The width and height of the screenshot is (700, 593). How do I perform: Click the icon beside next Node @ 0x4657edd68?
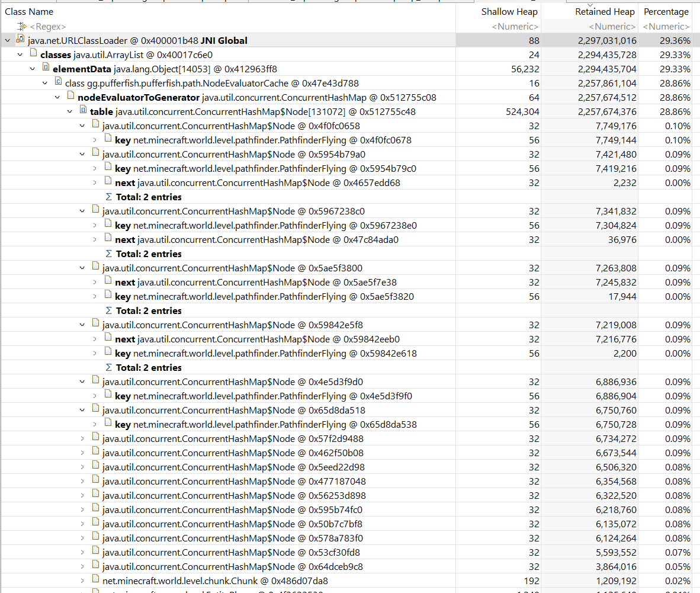108,182
